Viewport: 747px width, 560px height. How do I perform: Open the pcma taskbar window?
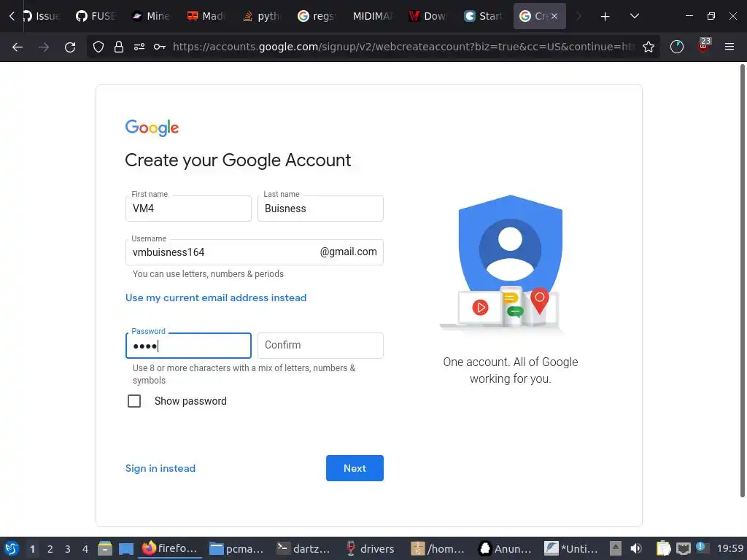pos(237,548)
